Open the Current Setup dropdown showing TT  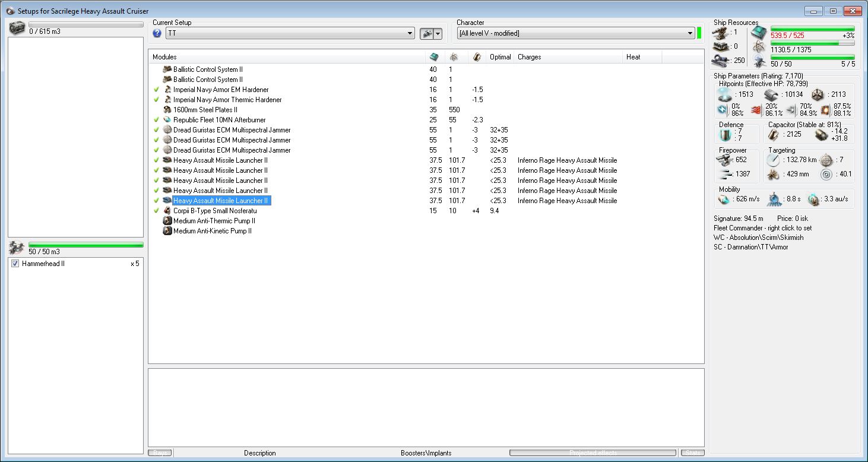click(x=290, y=33)
